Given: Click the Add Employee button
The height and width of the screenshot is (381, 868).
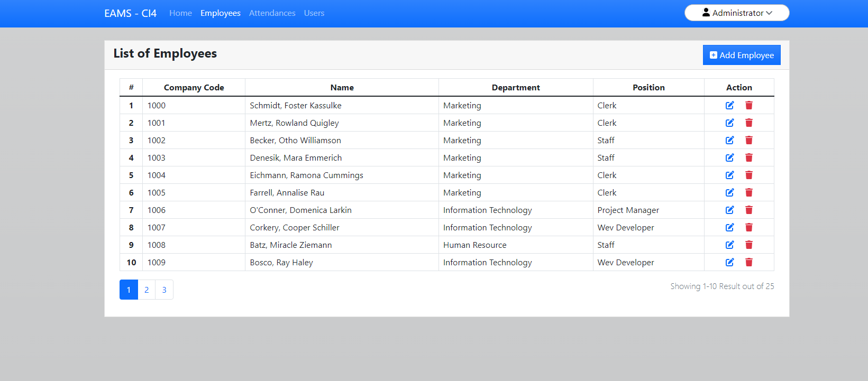Looking at the screenshot, I should [742, 55].
